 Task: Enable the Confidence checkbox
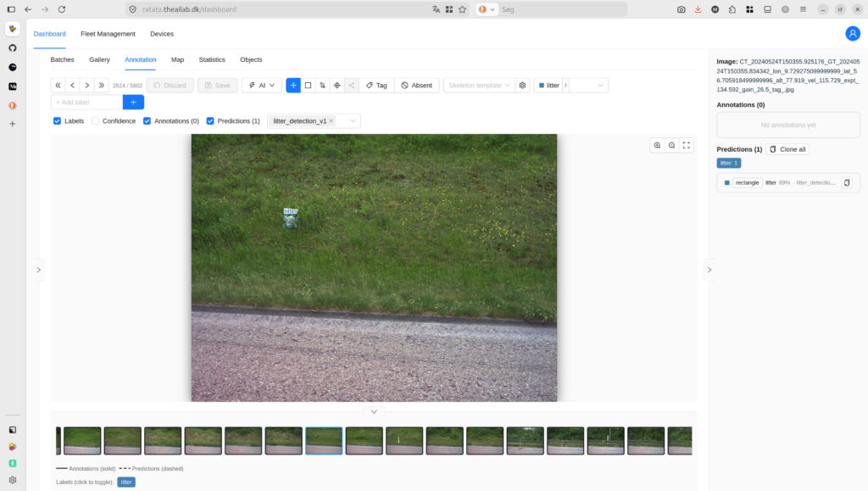click(95, 120)
